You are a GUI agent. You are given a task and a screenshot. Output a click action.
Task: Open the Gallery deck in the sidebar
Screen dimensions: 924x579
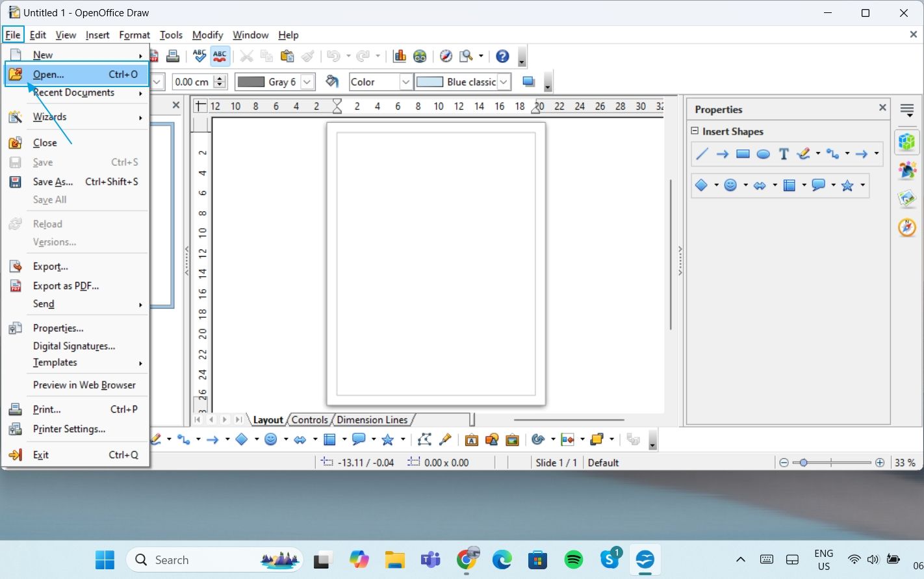[x=907, y=199]
